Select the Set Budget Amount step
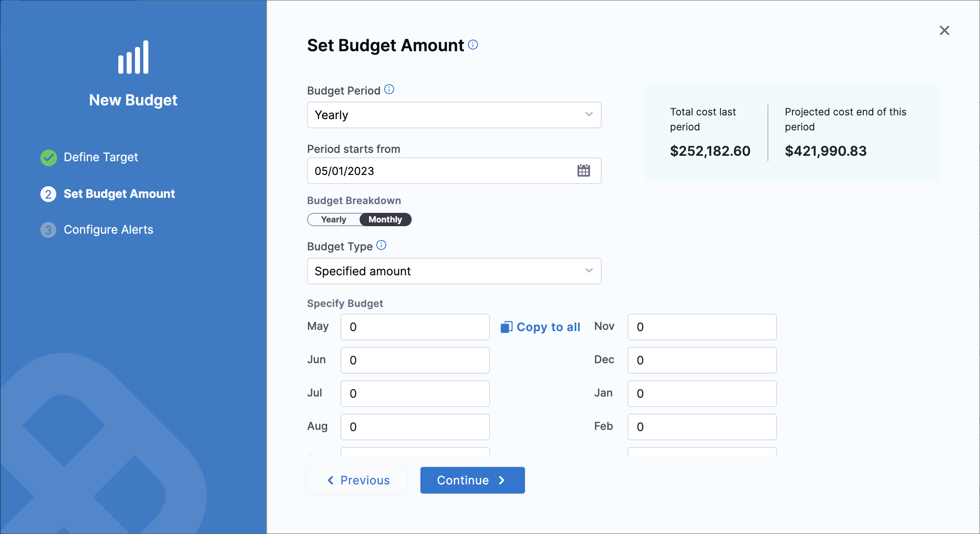Viewport: 980px width, 534px height. point(119,194)
